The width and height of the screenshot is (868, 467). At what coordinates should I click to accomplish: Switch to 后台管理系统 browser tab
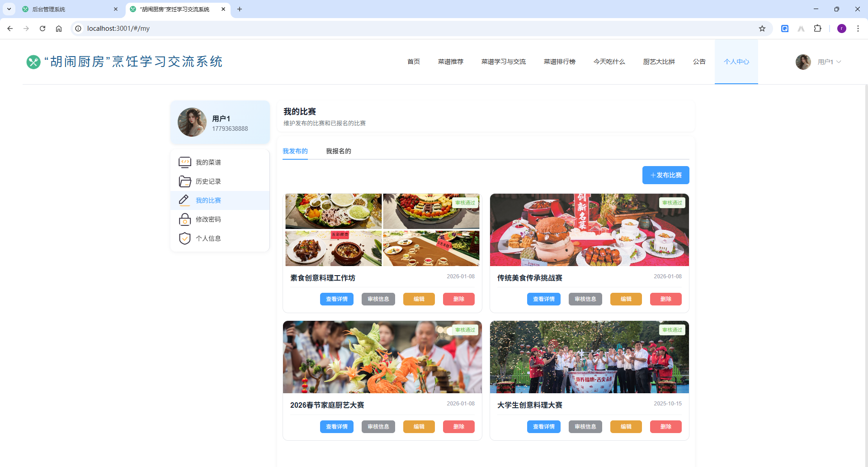pos(70,9)
